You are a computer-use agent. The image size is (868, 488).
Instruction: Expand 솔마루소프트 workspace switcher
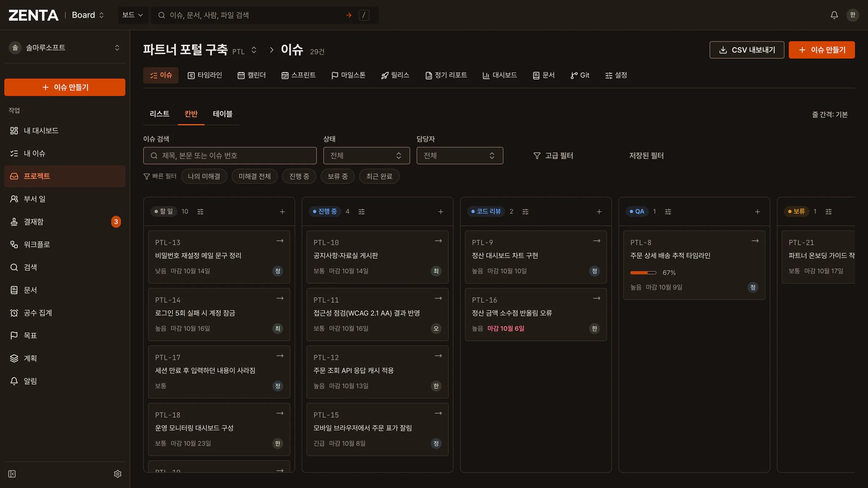(x=65, y=48)
